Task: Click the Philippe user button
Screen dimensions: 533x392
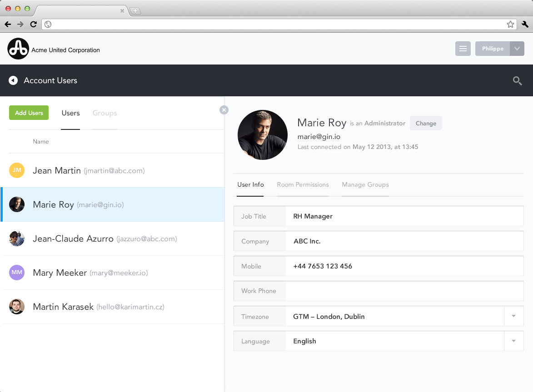Action: point(493,49)
